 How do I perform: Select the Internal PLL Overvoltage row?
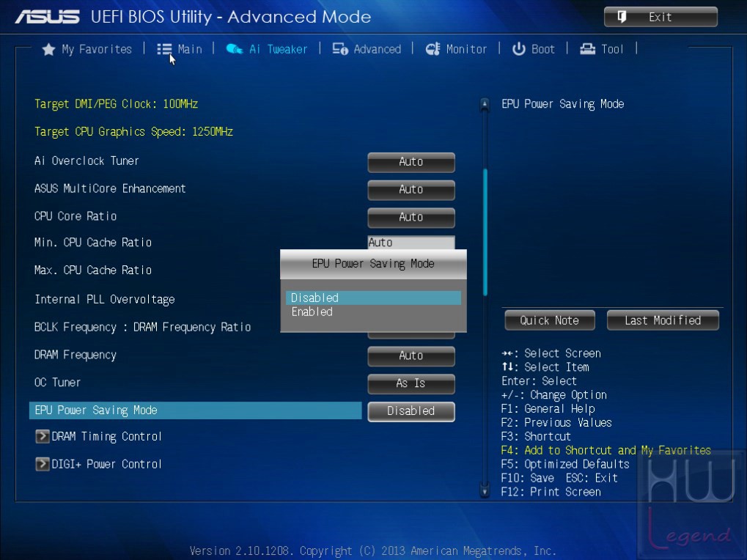point(105,300)
